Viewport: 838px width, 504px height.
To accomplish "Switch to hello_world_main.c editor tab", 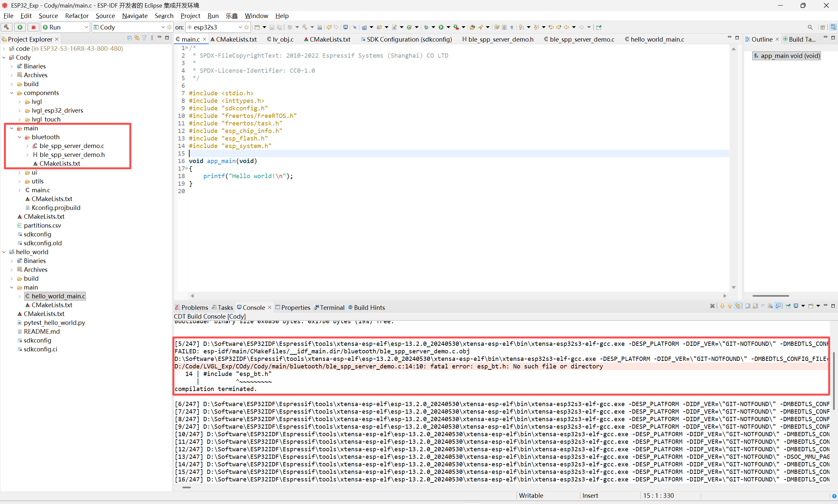I will point(654,39).
